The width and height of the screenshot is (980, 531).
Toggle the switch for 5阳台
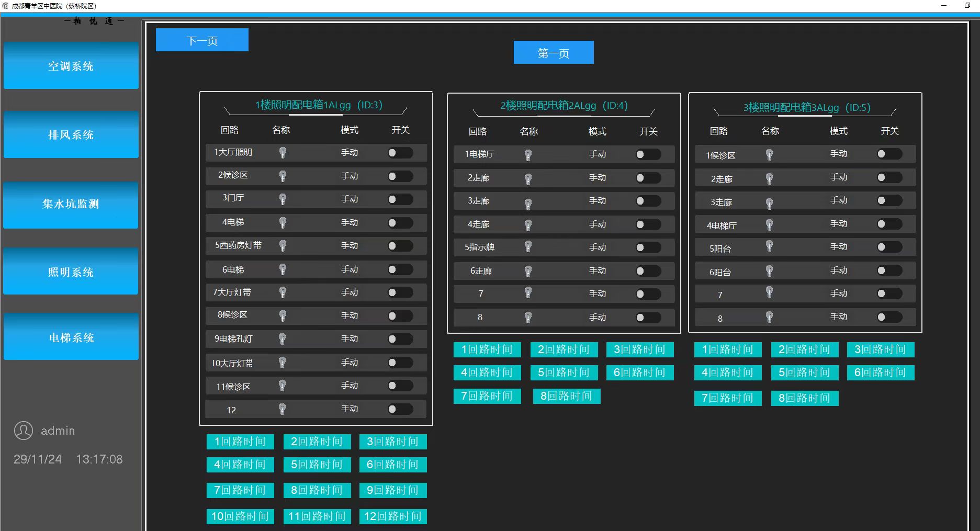click(889, 247)
